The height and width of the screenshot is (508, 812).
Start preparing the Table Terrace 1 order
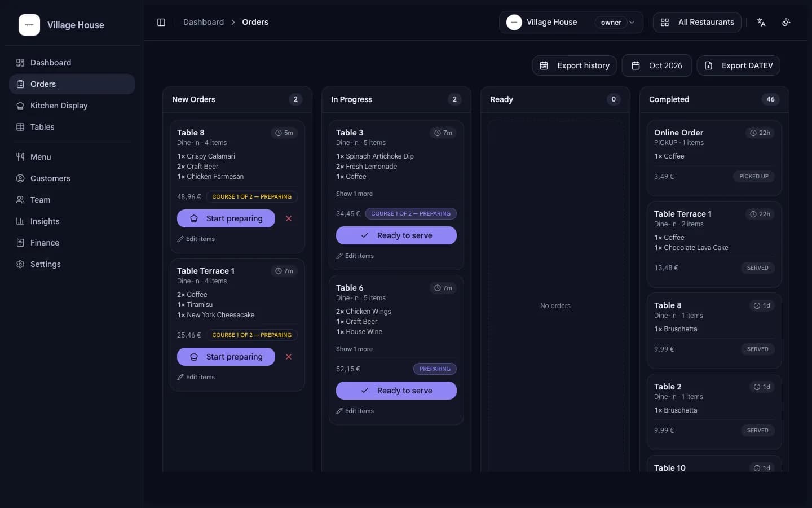point(226,357)
